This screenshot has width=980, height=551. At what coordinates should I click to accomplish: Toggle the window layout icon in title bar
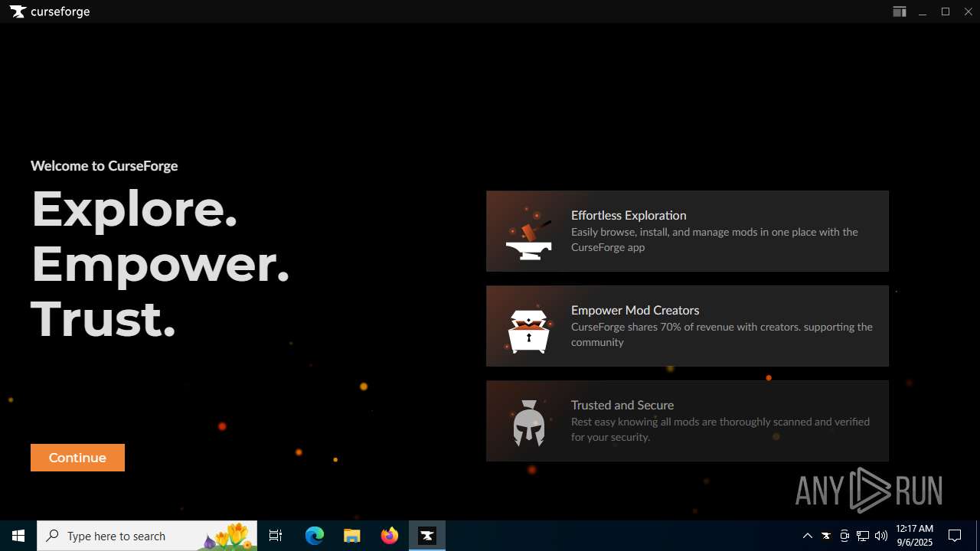(900, 11)
